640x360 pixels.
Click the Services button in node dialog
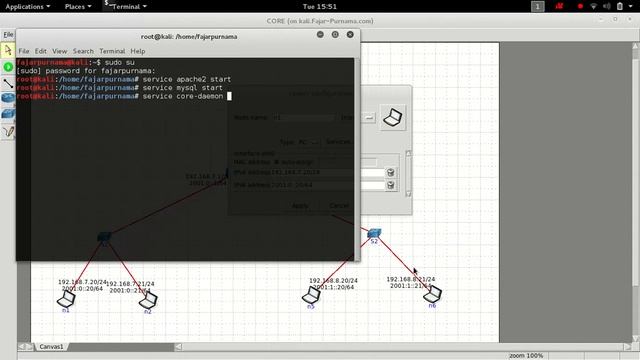(338, 142)
